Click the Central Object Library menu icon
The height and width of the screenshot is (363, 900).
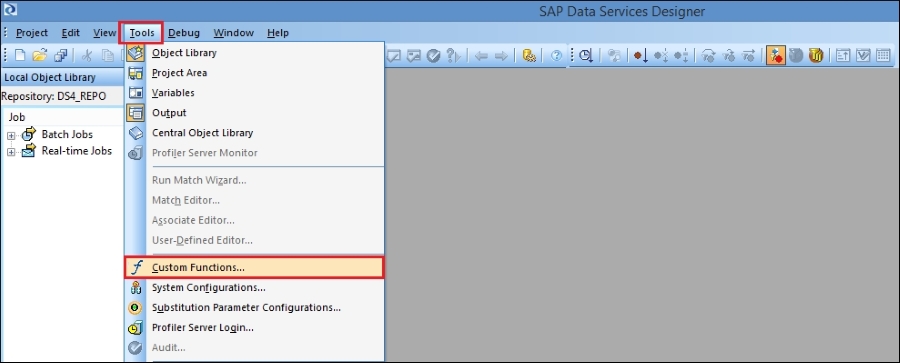coord(136,133)
